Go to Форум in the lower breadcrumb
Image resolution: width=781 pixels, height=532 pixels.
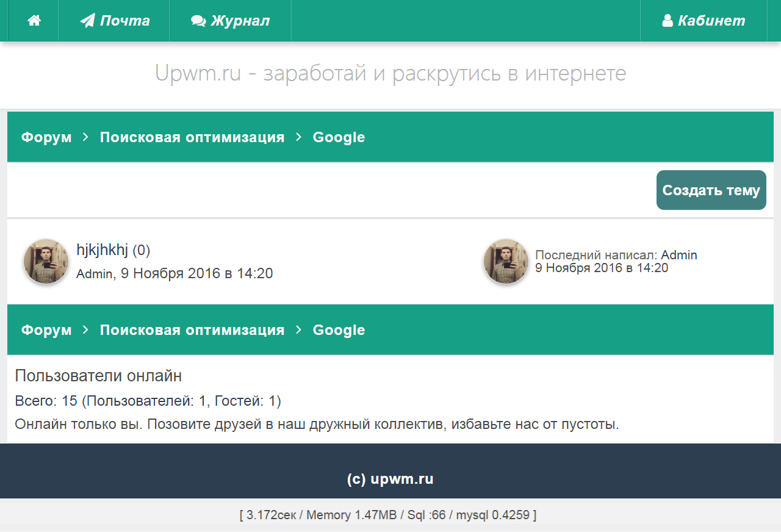pyautogui.click(x=46, y=330)
